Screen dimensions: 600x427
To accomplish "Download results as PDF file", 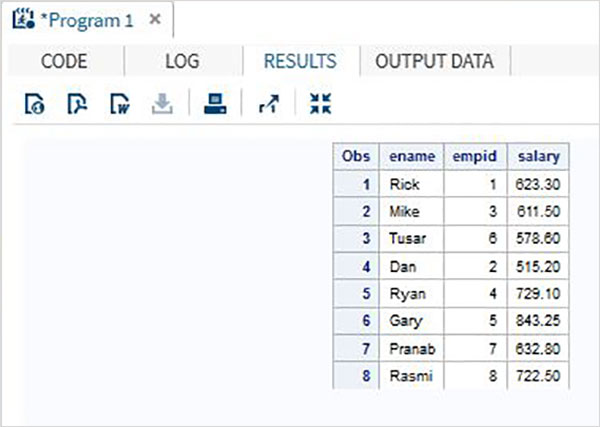I will 76,104.
